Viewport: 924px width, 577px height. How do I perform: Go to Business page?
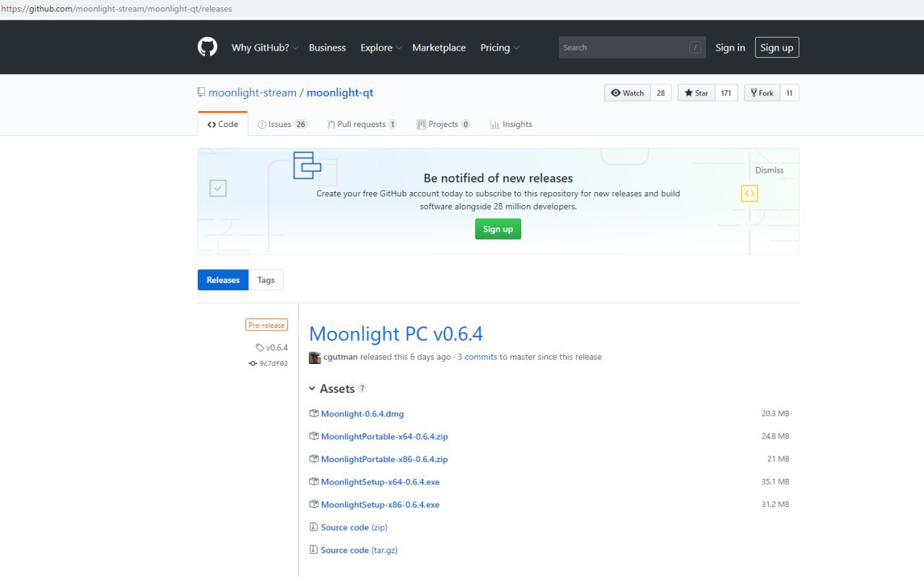pos(327,48)
